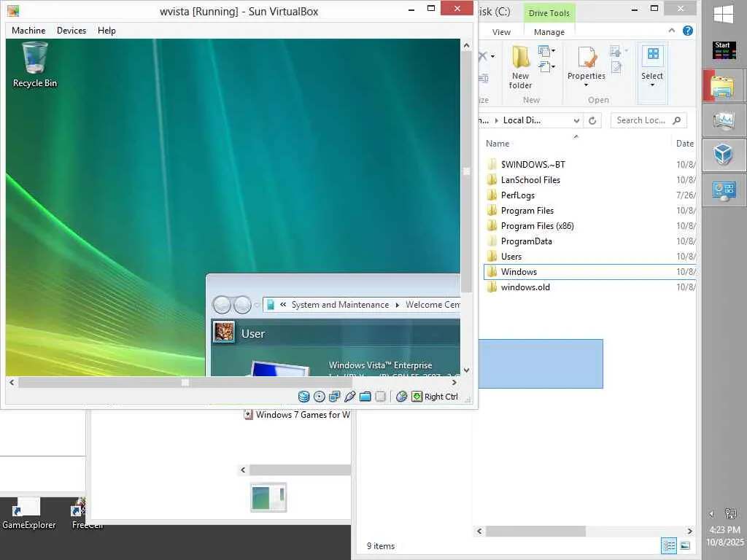Click the Windows logo on right taskbar
Image resolution: width=747 pixels, height=560 pixels.
click(724, 15)
